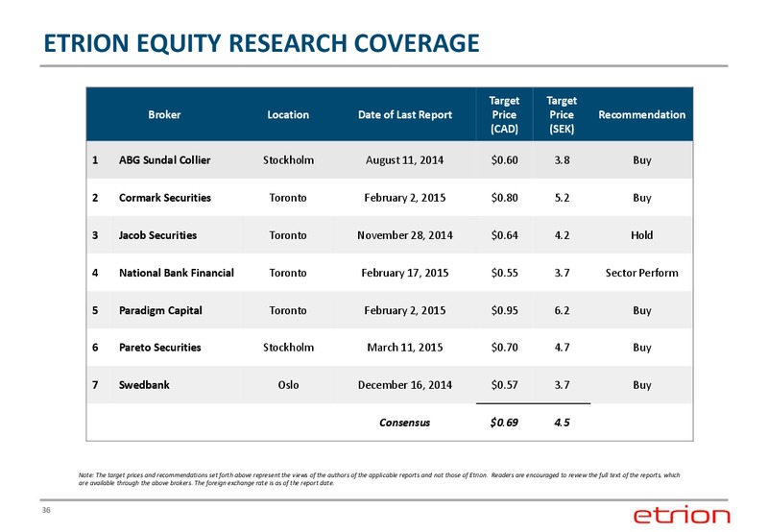Click the consensus CAD value '$0.69'

504,423
